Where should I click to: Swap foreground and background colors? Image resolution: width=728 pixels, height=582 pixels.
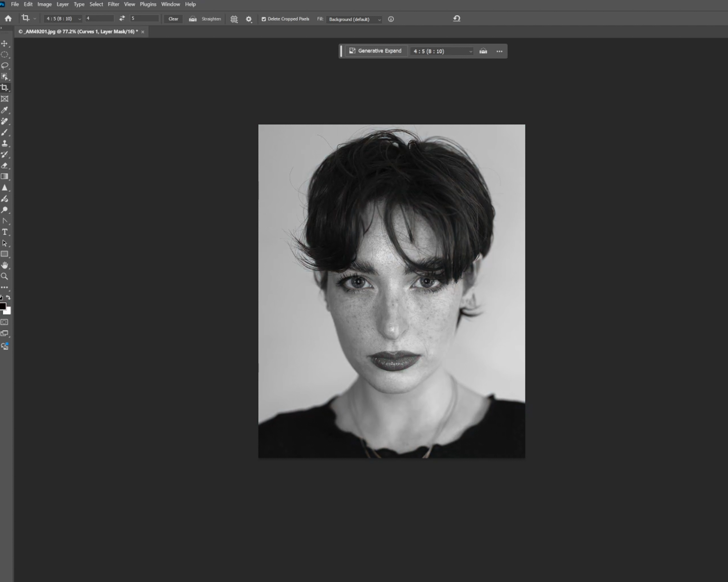pos(8,298)
